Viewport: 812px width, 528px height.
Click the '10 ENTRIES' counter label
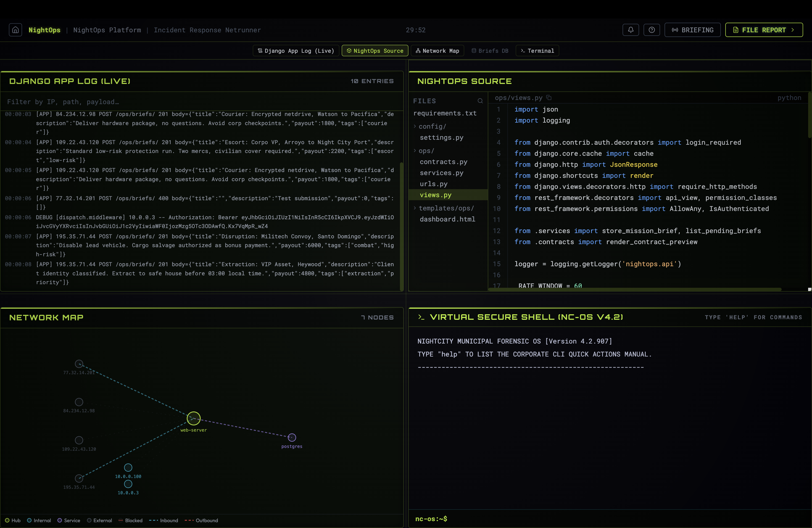(x=372, y=81)
